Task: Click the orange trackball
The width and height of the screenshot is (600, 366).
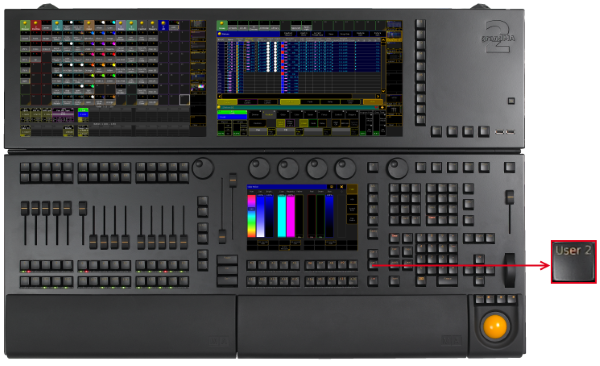Action: [x=495, y=327]
